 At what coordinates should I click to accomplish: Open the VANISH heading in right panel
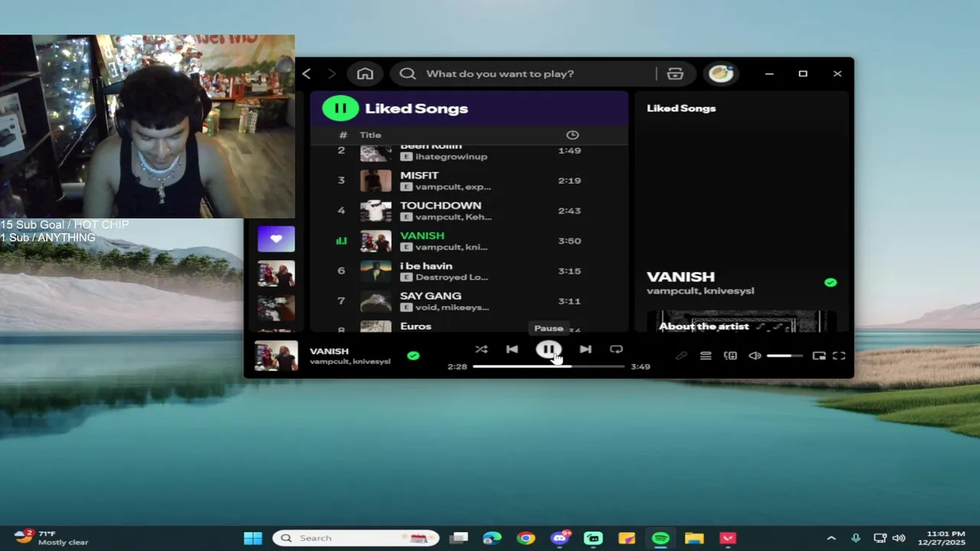tap(681, 276)
